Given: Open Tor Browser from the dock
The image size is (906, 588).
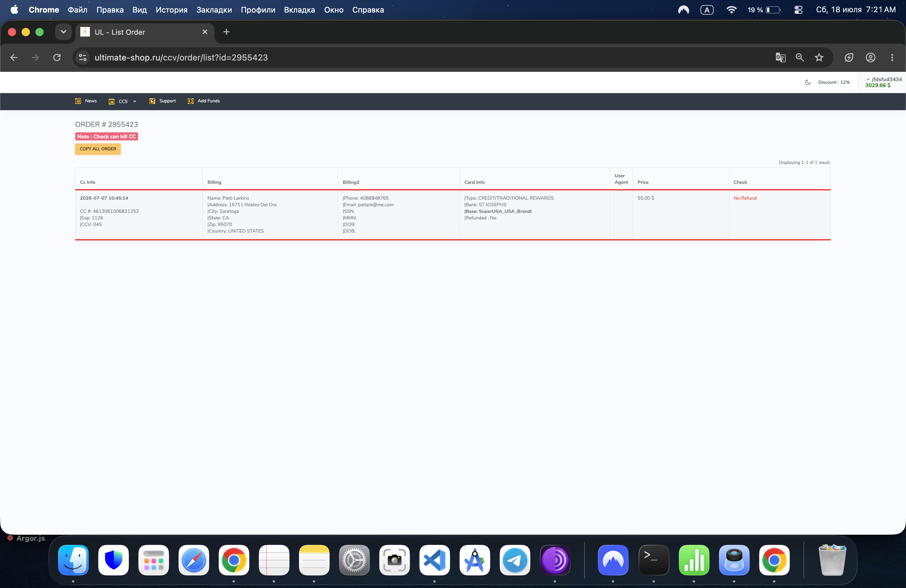Looking at the screenshot, I should tap(555, 560).
